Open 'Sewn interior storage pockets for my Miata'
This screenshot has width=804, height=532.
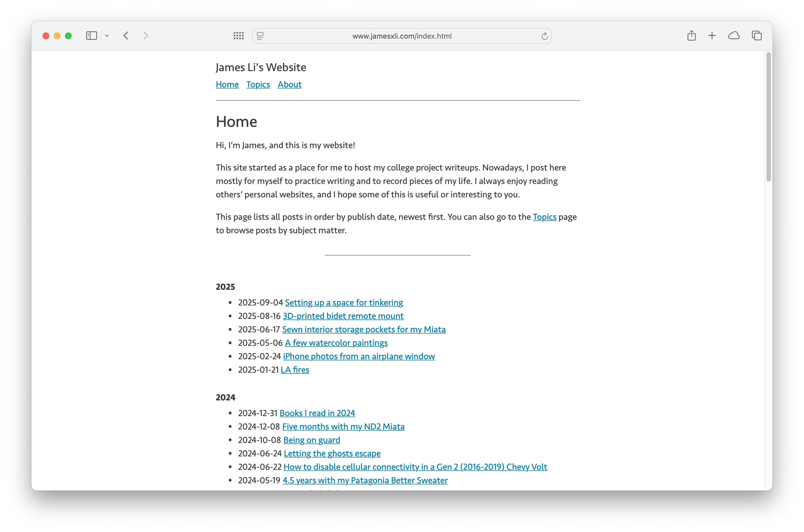coord(364,329)
